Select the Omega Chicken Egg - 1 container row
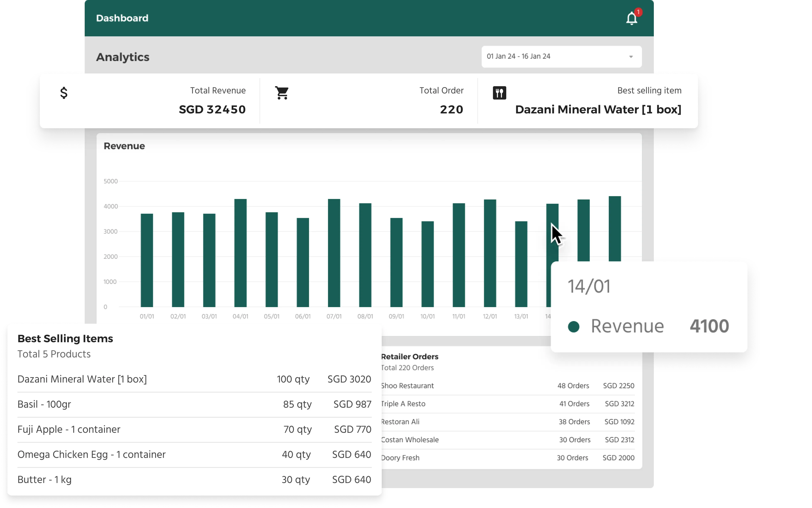This screenshot has width=812, height=508. (194, 455)
